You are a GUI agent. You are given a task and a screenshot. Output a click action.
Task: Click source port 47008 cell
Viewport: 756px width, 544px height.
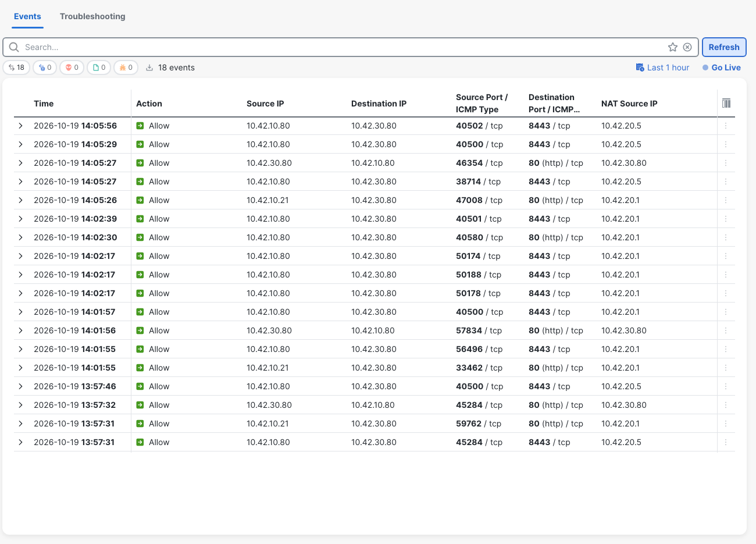click(x=479, y=200)
